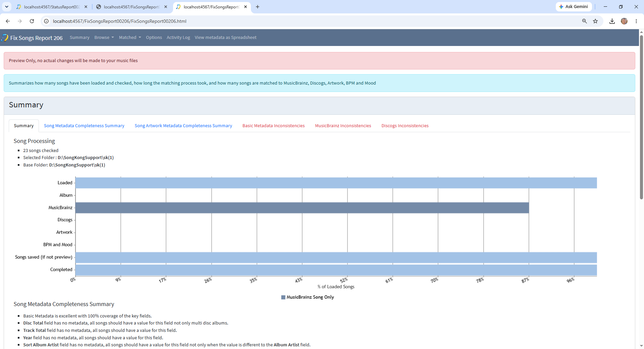644x349 pixels.
Task: Open Song Artwork Metadata Completeness Summary tab
Action: point(183,126)
